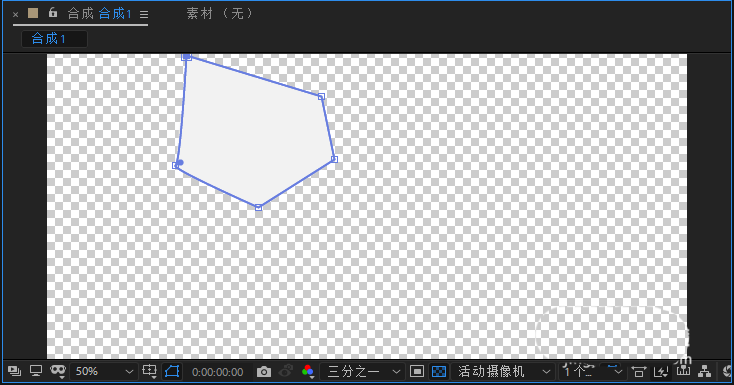
Task: Toggle pixel aspect ratio correction icon
Action: (638, 372)
